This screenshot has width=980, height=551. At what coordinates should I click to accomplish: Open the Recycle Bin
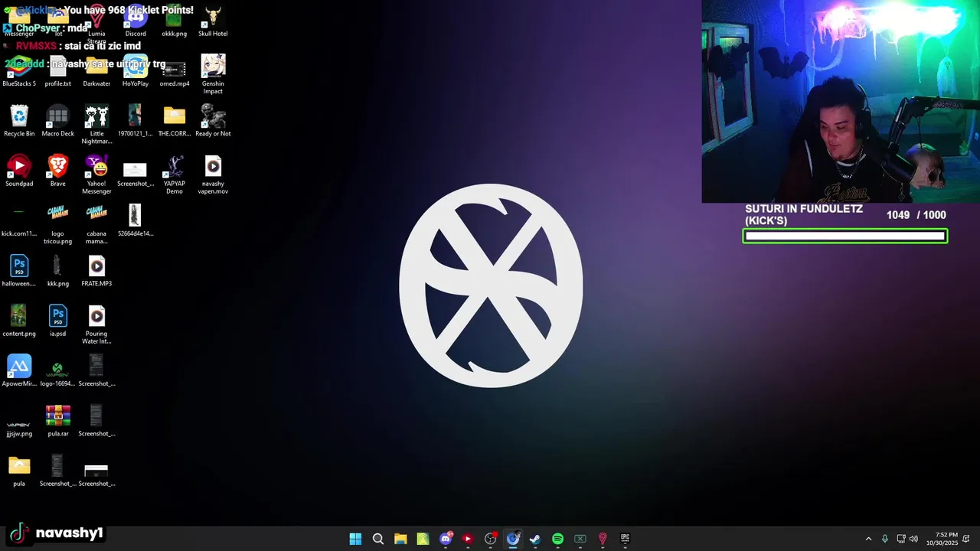point(19,121)
